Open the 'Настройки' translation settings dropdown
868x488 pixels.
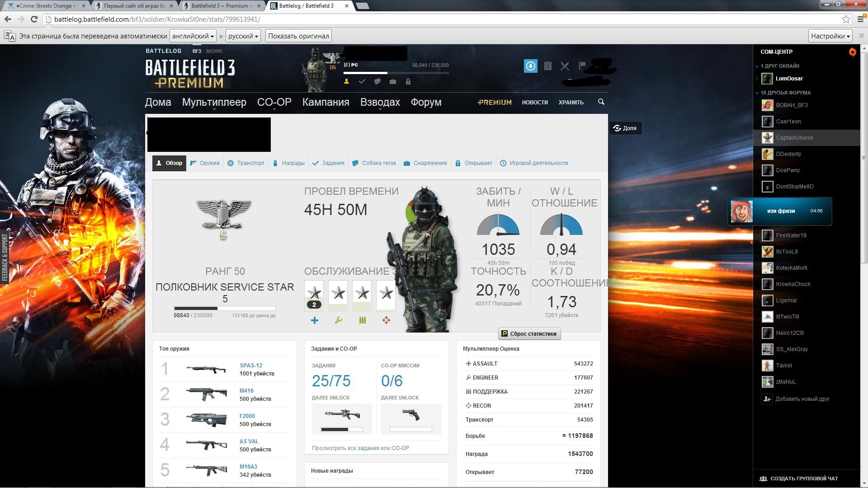[830, 36]
